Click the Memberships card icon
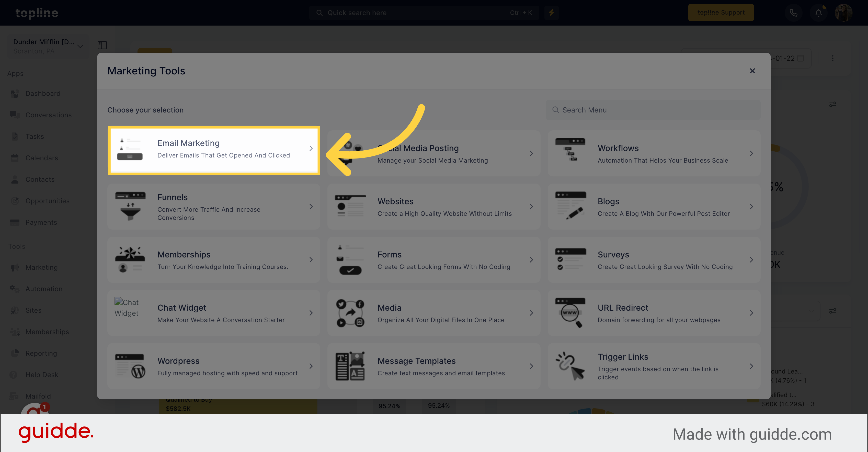The width and height of the screenshot is (868, 452). tap(130, 259)
